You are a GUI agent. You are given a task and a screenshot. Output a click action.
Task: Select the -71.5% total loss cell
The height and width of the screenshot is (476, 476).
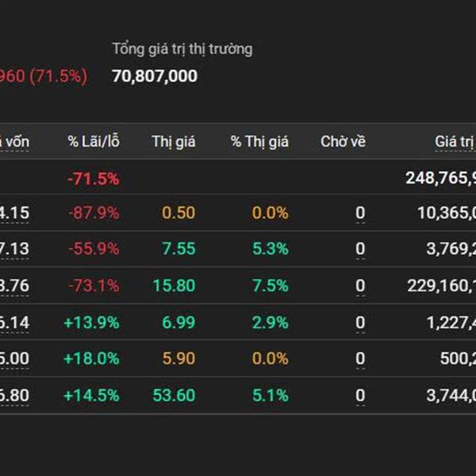pos(93,178)
